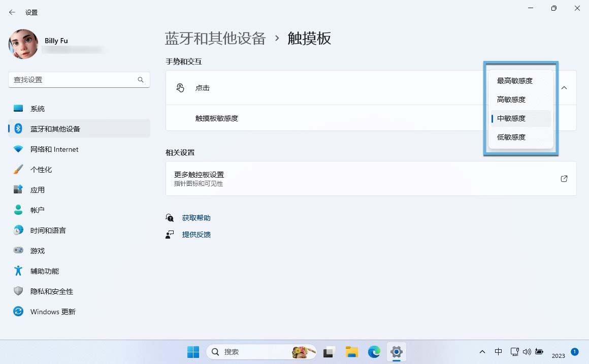Go back via 蓝牙和其他设备 breadcrumb

pyautogui.click(x=216, y=38)
